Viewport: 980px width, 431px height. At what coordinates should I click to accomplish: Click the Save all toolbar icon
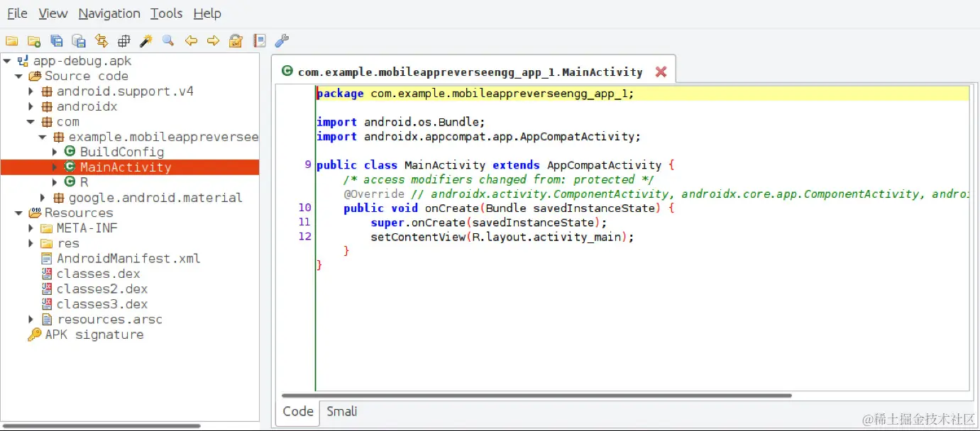[x=56, y=41]
